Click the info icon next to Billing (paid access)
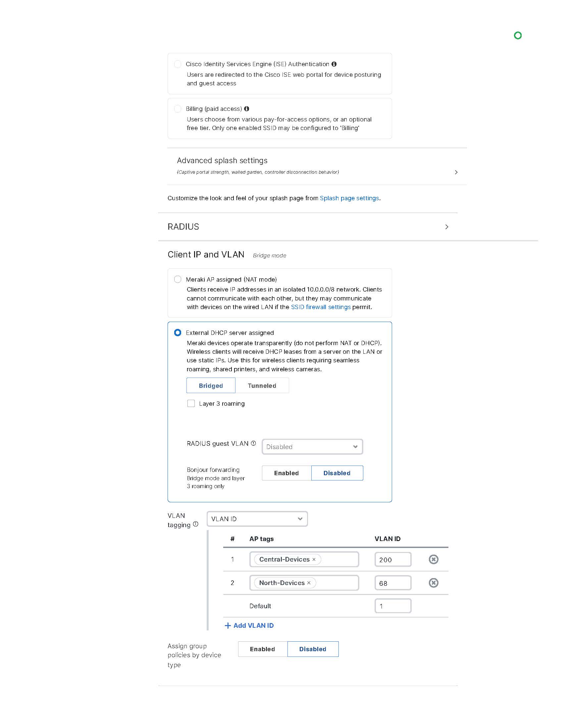 (246, 109)
